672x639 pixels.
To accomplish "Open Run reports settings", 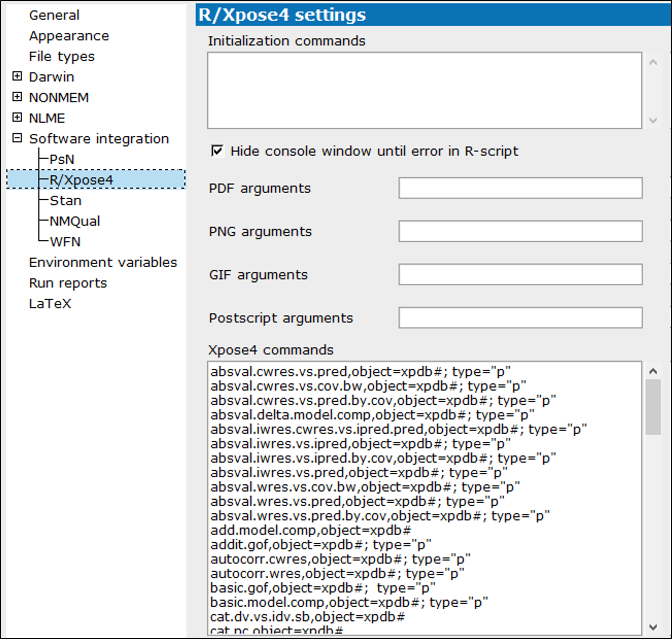I will pos(68,283).
